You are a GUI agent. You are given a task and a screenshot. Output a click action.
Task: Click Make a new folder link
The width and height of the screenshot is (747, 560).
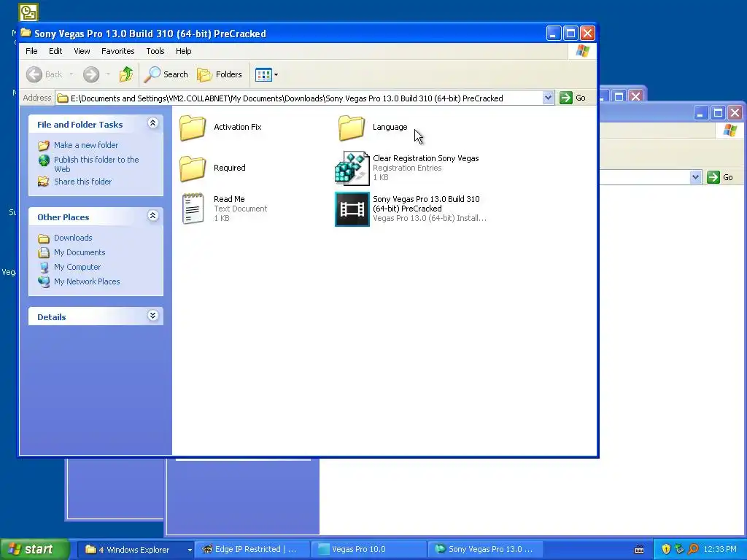pyautogui.click(x=86, y=145)
